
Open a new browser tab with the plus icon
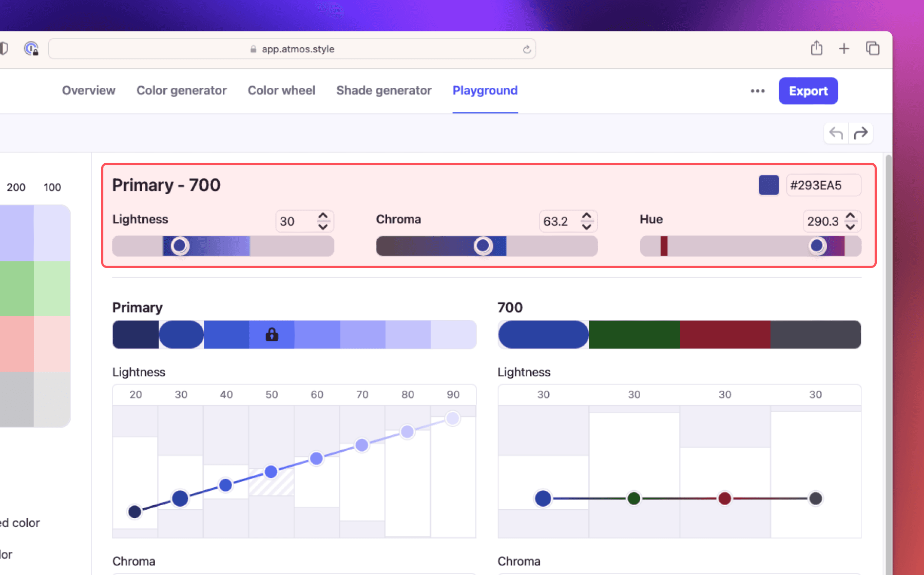tap(844, 48)
